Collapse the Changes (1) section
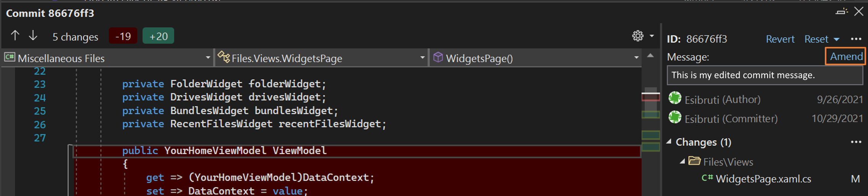The height and width of the screenshot is (196, 868). 669,142
